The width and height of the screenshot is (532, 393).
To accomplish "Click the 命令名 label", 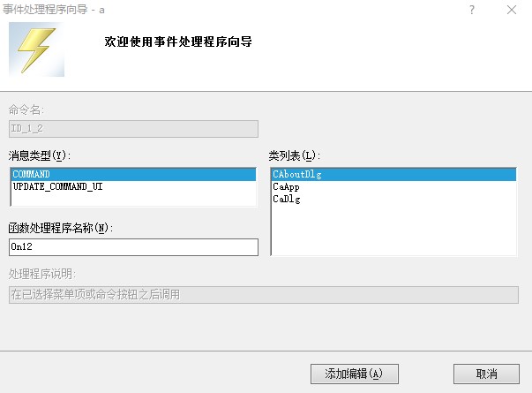I will click(x=26, y=110).
